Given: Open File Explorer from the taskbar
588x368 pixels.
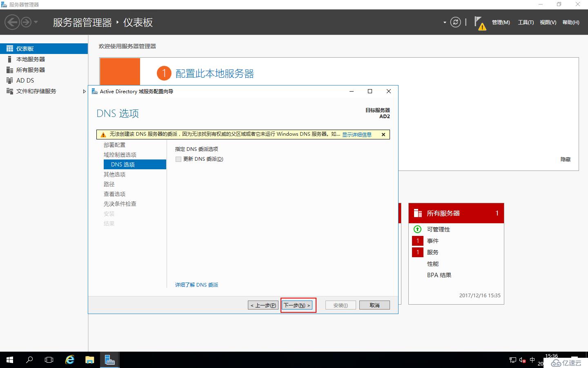Looking at the screenshot, I should coord(89,360).
